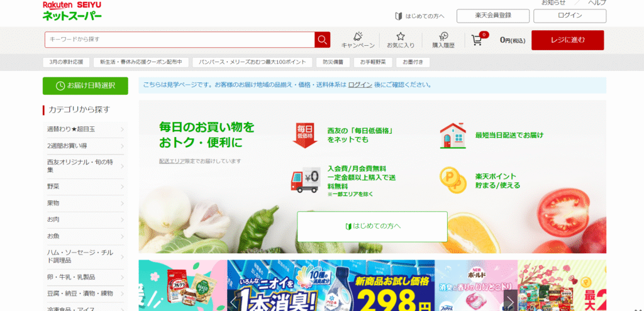The height and width of the screenshot is (311, 644).
Task: Click the Rakuten SEIYU ネットスーパー logo
Action: [x=72, y=11]
